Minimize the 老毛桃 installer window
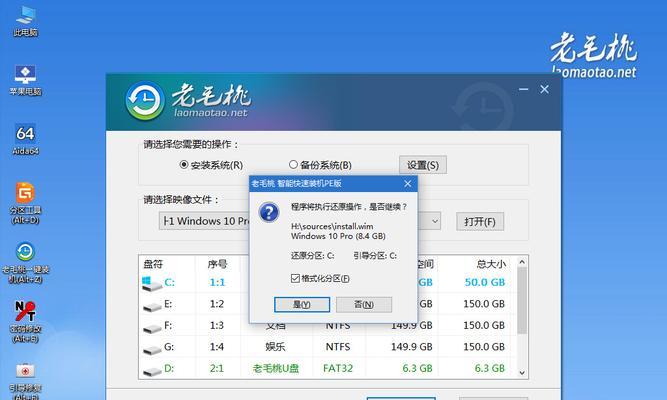The image size is (667, 400). coord(523,89)
